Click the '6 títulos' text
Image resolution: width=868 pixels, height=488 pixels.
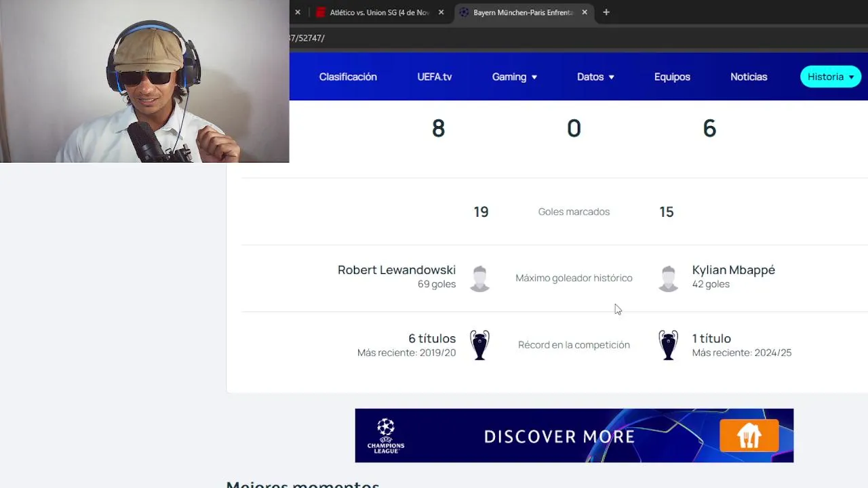pos(432,338)
